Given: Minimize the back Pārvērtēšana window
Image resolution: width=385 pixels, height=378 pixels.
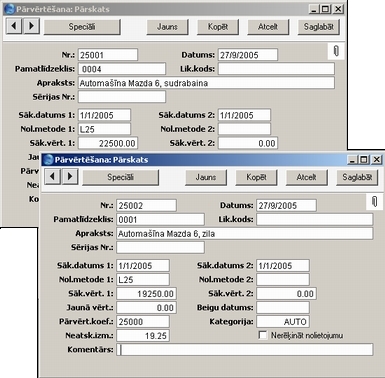Looking at the screenshot, I should click(314, 9).
